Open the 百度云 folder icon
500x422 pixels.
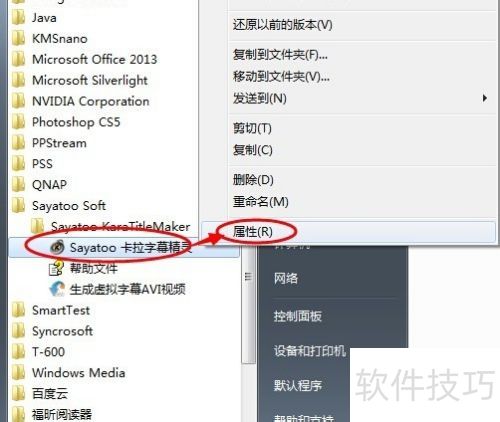tap(18, 394)
